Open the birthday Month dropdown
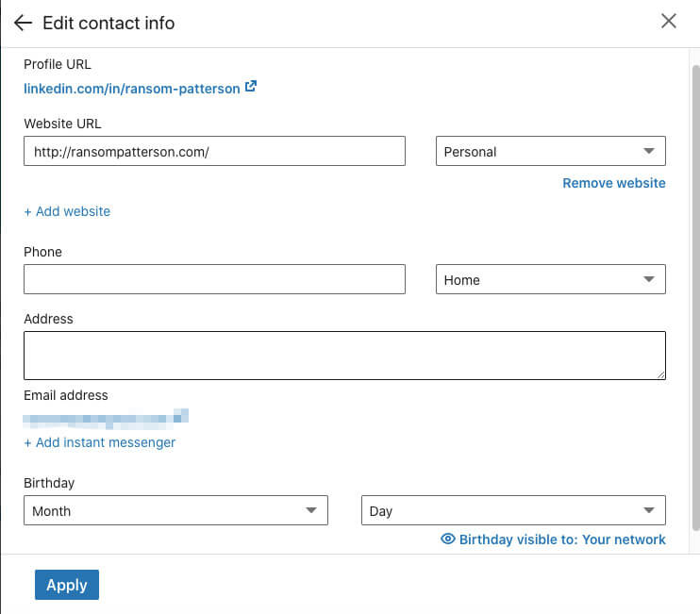The image size is (700, 614). [x=175, y=510]
